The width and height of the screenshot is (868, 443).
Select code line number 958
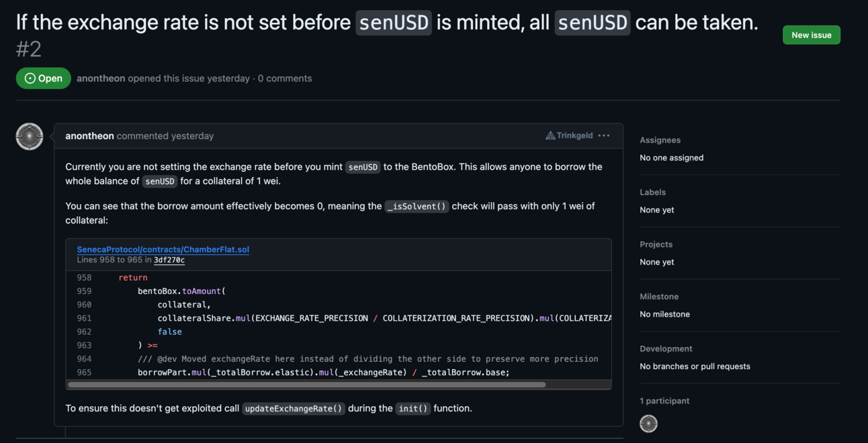pyautogui.click(x=84, y=277)
